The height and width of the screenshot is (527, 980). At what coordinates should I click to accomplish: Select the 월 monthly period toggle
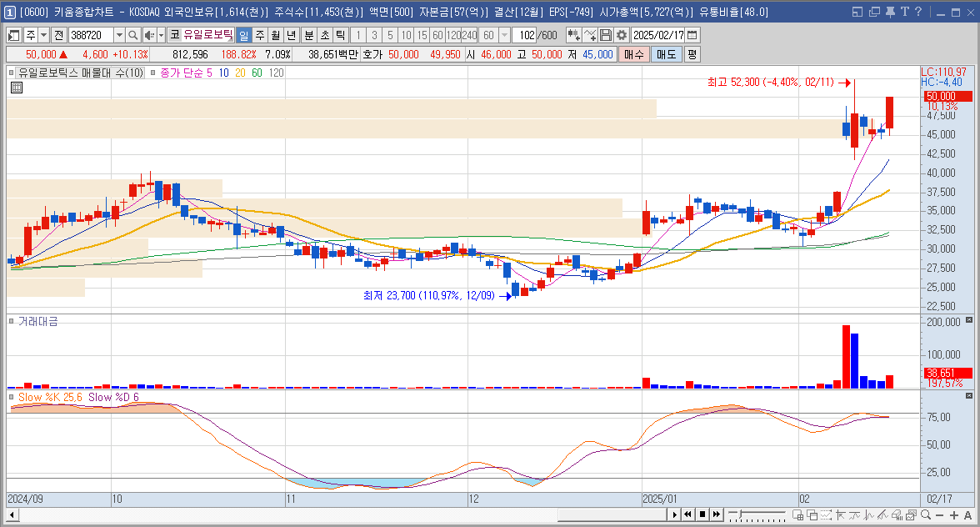[x=276, y=36]
